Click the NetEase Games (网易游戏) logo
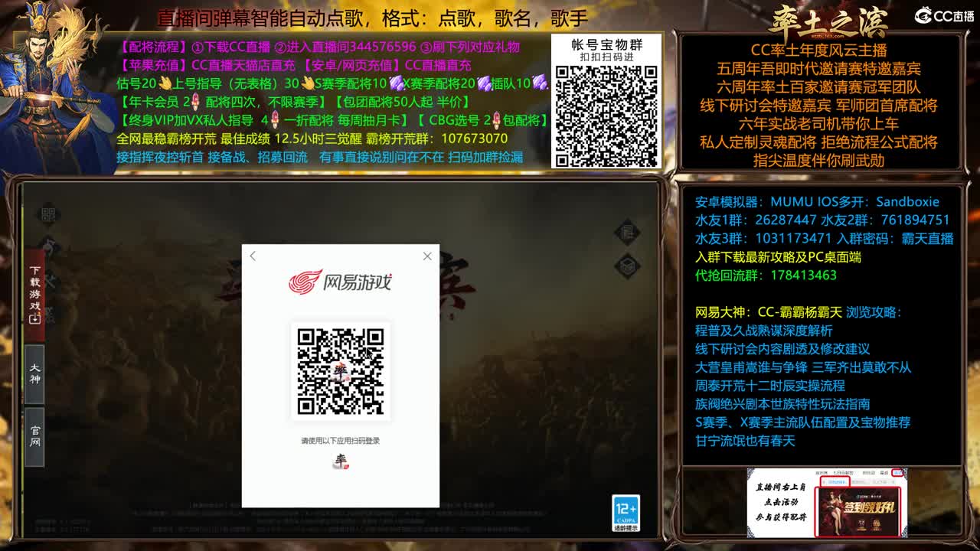Image resolution: width=980 pixels, height=551 pixels. (x=340, y=282)
